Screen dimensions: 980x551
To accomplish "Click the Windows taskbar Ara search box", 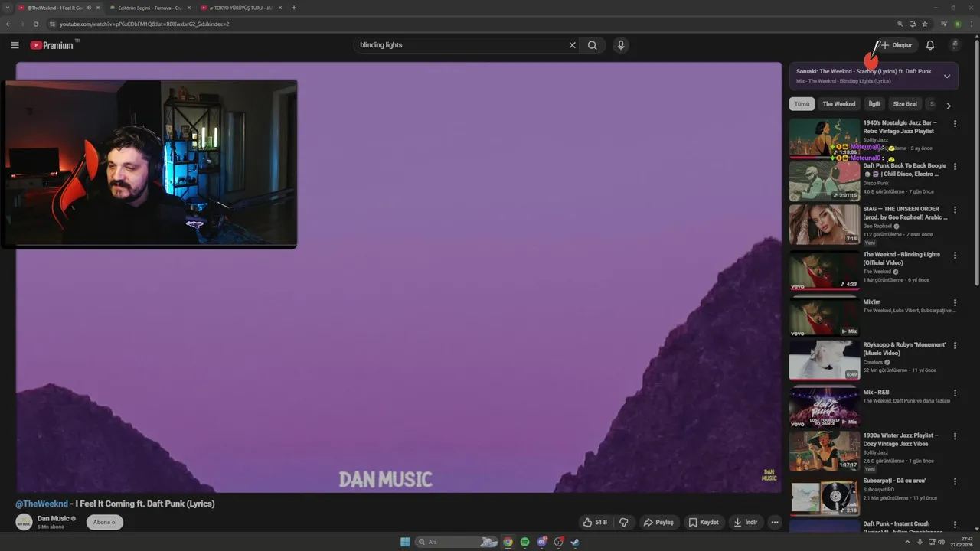I will (x=458, y=542).
